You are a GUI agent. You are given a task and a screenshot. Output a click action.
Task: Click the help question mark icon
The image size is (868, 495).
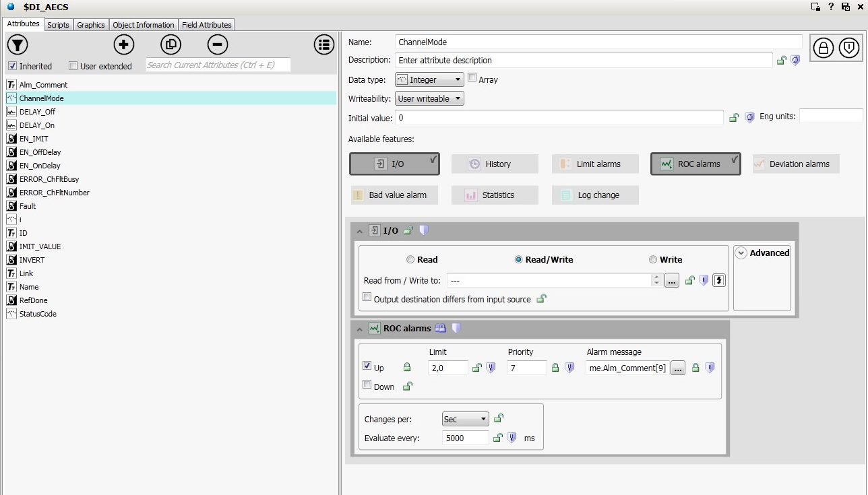[x=831, y=7]
